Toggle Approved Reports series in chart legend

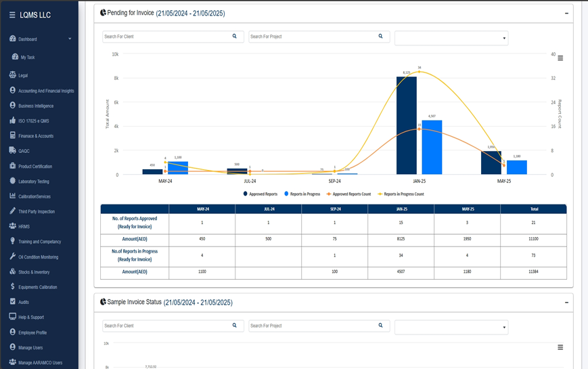click(x=261, y=194)
